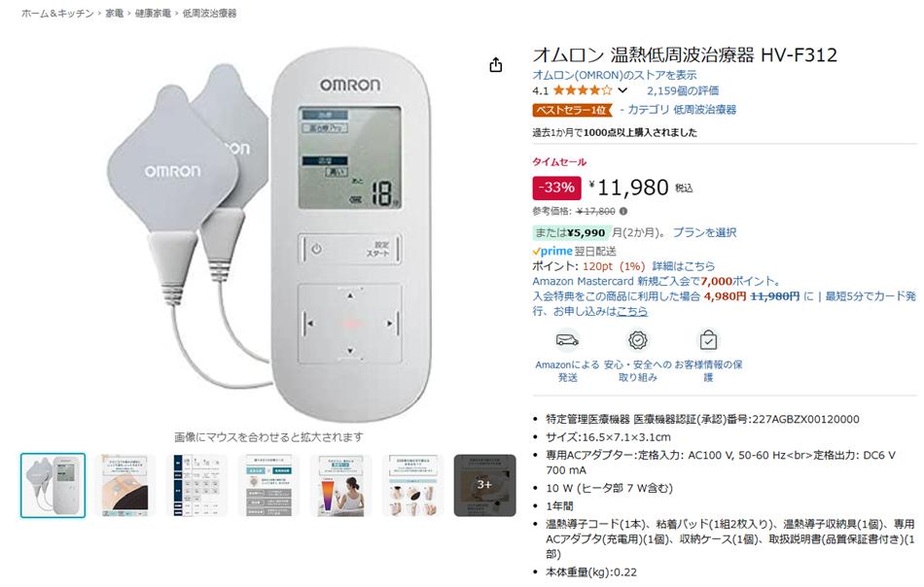Open the 低周波治療器 breadcrumb category
The width and height of the screenshot is (924, 587).
coord(209,13)
